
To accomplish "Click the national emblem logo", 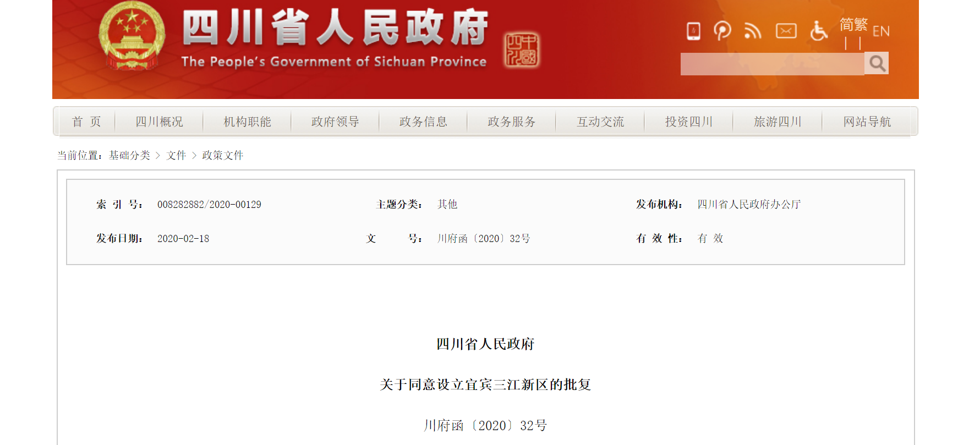I will [x=132, y=36].
